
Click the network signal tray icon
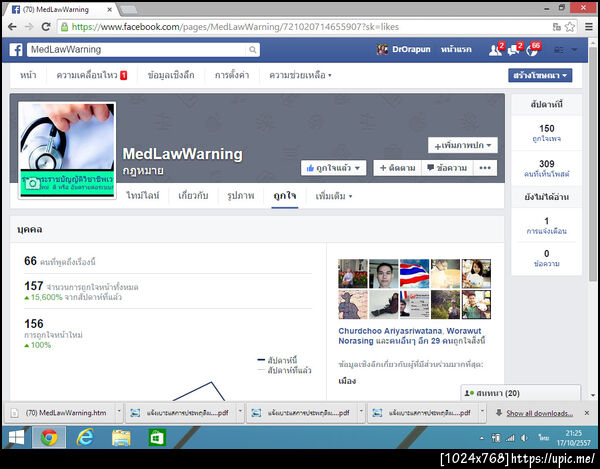coord(510,438)
